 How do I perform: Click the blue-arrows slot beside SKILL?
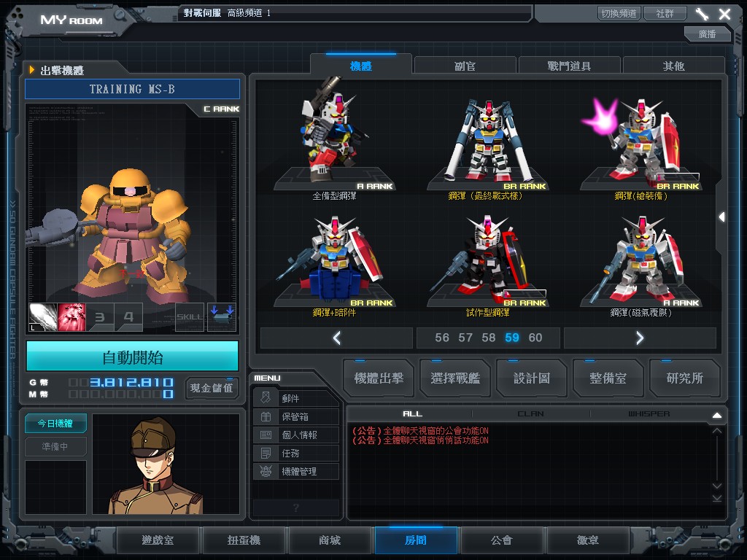(222, 317)
